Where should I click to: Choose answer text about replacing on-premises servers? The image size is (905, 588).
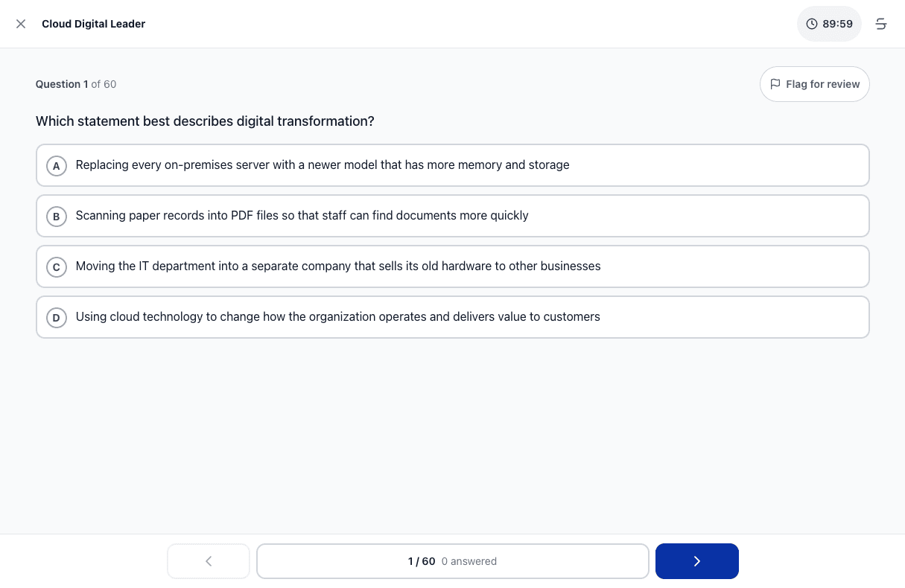click(323, 165)
